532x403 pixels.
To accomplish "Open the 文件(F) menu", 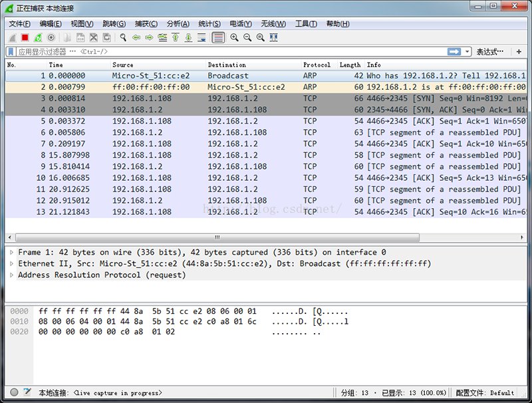I will click(19, 24).
